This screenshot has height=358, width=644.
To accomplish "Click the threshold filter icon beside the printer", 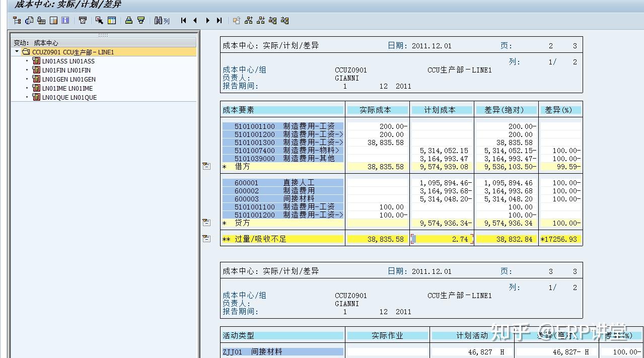I will pos(141,21).
